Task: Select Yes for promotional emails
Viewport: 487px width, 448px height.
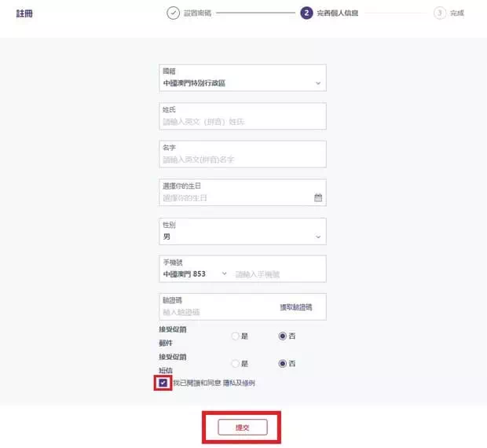Action: pos(236,336)
